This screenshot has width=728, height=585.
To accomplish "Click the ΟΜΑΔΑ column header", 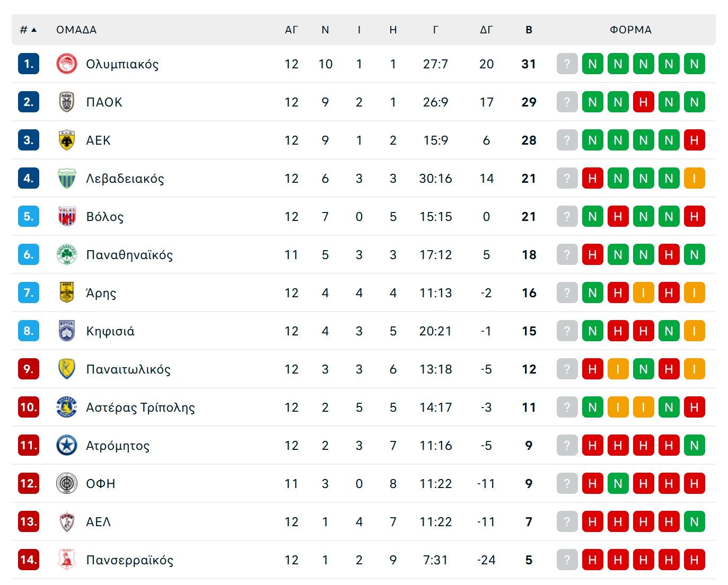I will [x=76, y=30].
